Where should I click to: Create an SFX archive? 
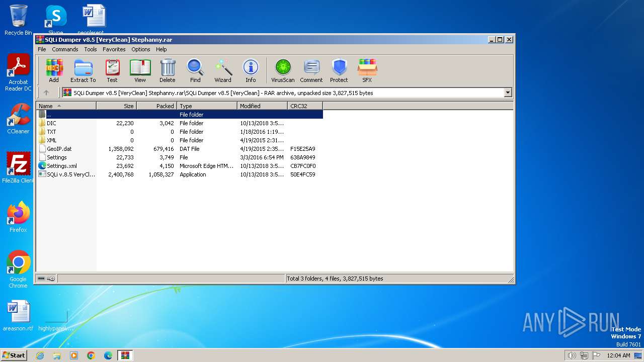coord(367,70)
